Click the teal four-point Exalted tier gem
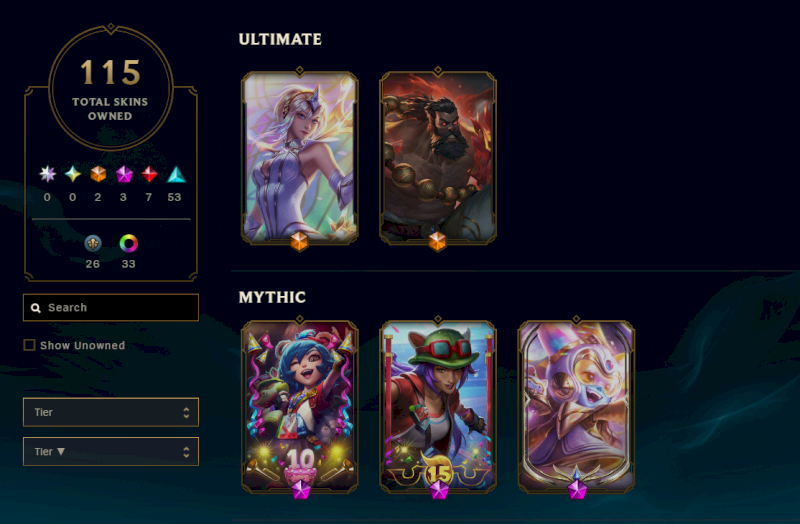 pos(72,174)
